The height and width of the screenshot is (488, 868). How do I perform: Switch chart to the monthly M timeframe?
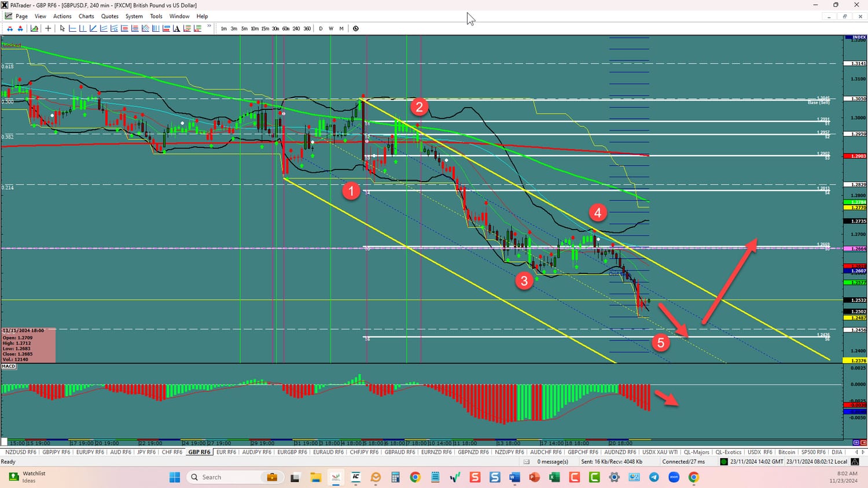pyautogui.click(x=341, y=28)
